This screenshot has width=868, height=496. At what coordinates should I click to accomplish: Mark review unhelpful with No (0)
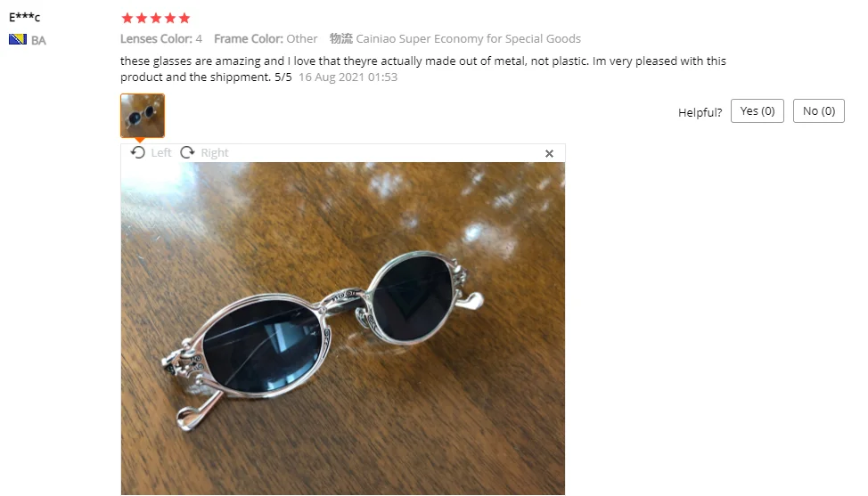819,111
